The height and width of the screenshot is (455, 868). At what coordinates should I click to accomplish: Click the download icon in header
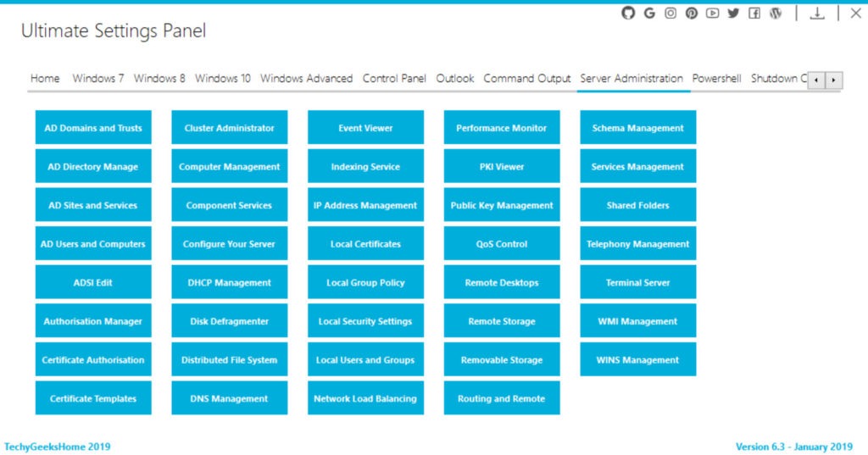click(817, 13)
